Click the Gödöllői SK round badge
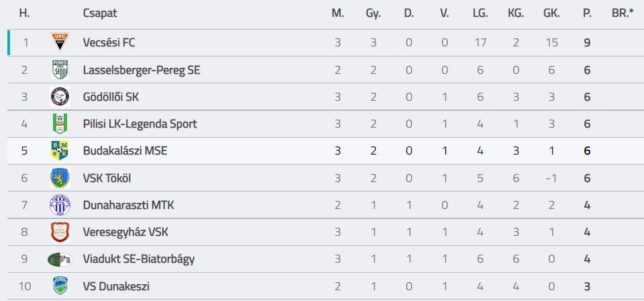 (x=60, y=97)
